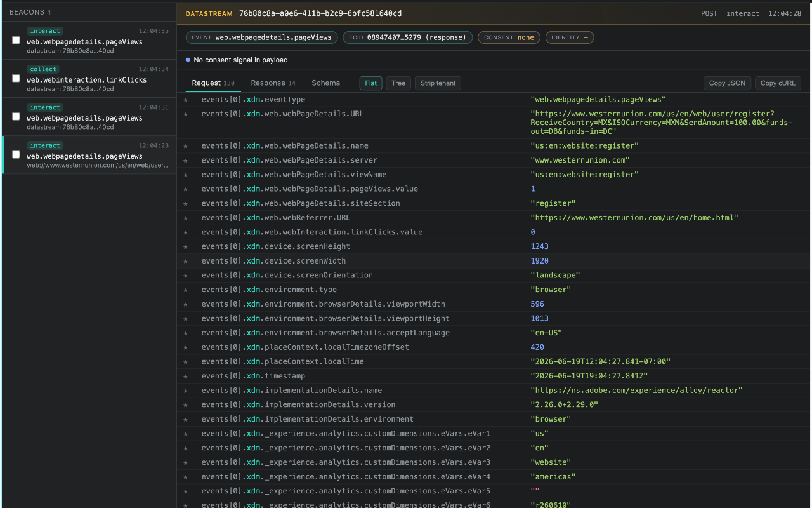This screenshot has height=508, width=812.
Task: Star the implementationDetails.name row
Action: pos(186,391)
